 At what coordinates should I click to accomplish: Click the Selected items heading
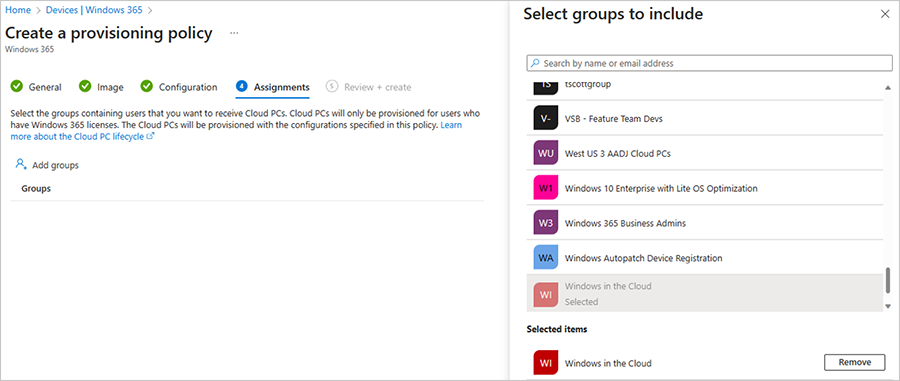[x=557, y=329]
